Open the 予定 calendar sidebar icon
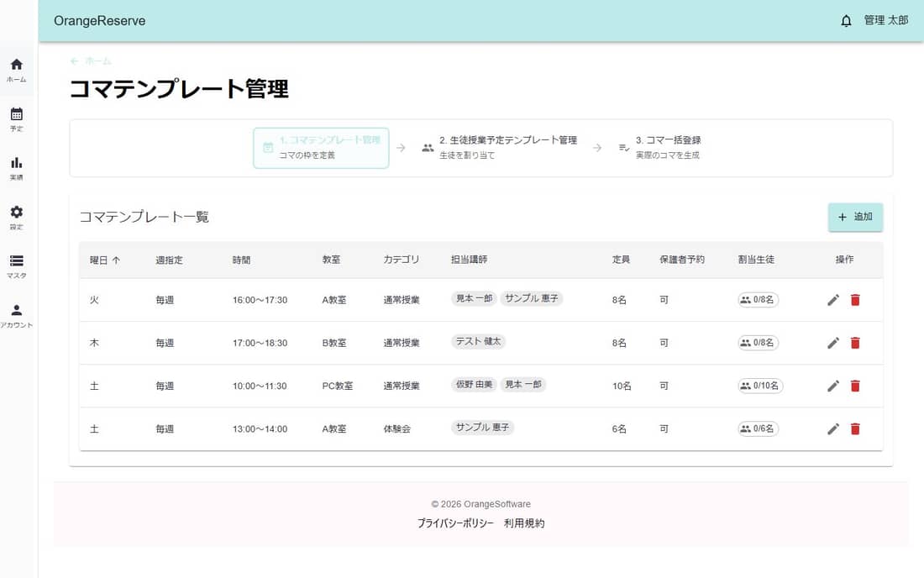This screenshot has height=578, width=924. pos(17,118)
